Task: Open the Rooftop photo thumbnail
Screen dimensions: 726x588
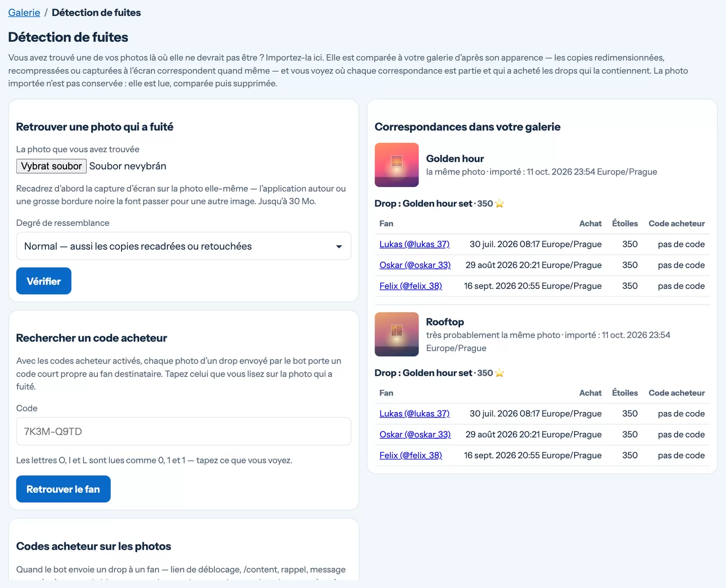Action: tap(397, 334)
